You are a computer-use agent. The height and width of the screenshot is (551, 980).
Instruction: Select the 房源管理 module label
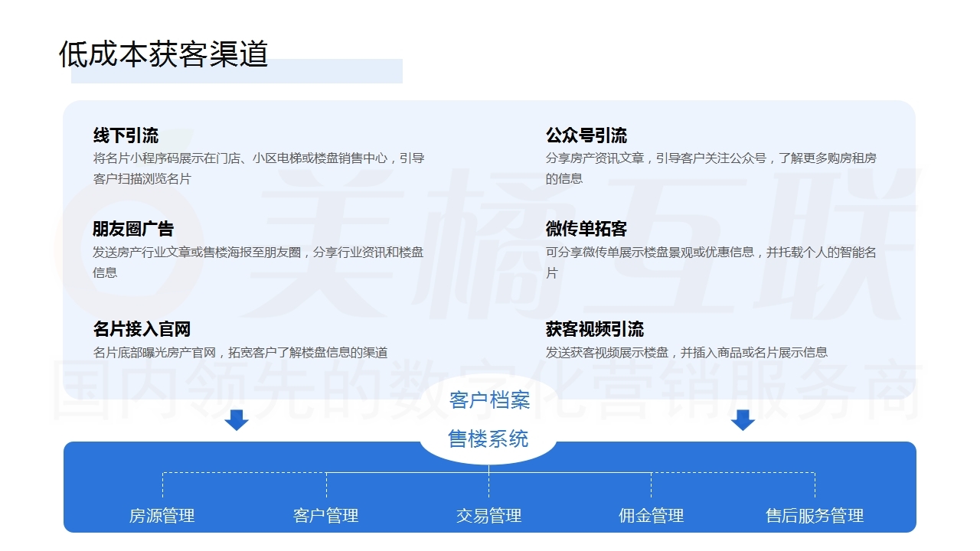162,516
